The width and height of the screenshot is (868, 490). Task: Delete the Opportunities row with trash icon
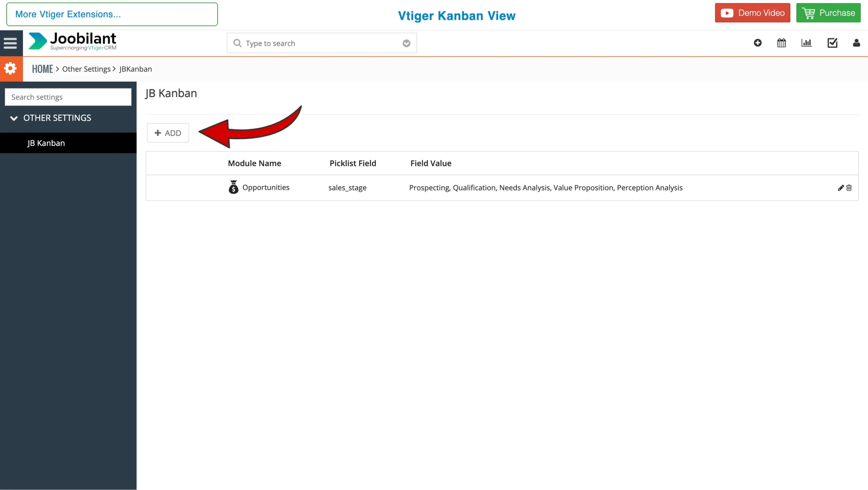click(849, 188)
